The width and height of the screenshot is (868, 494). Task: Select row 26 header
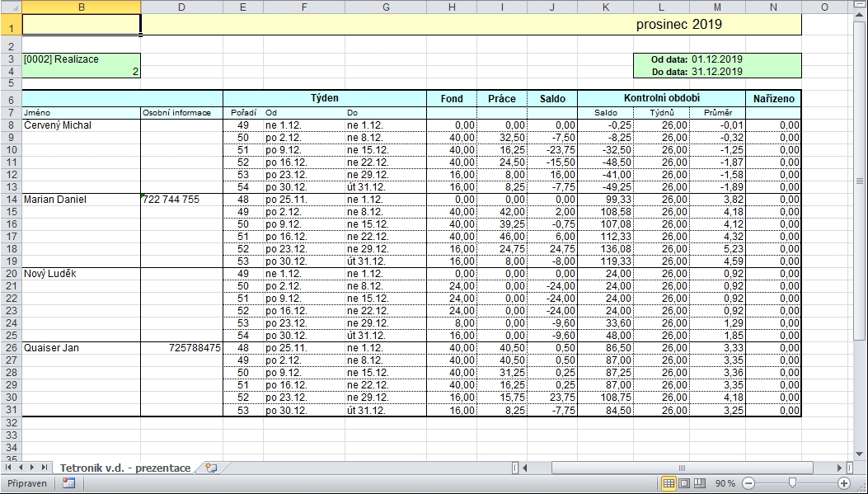(x=11, y=348)
